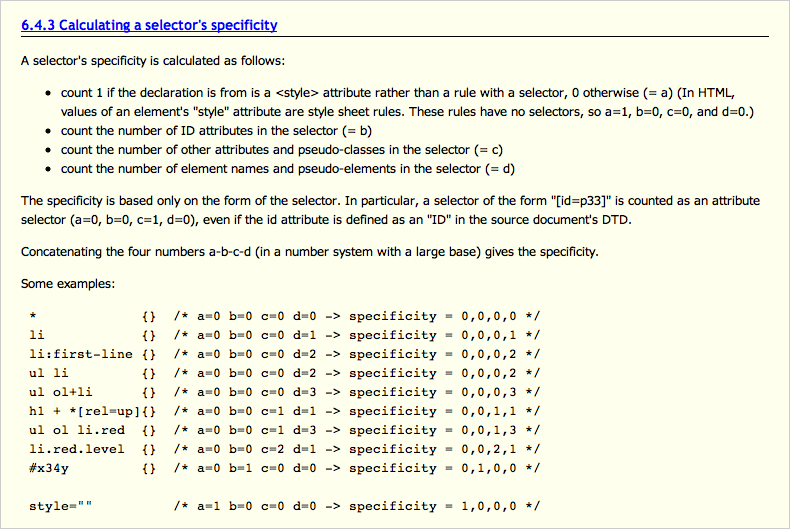790x529 pixels.
Task: Click the "li.red.level" selector example
Action: coord(77,449)
